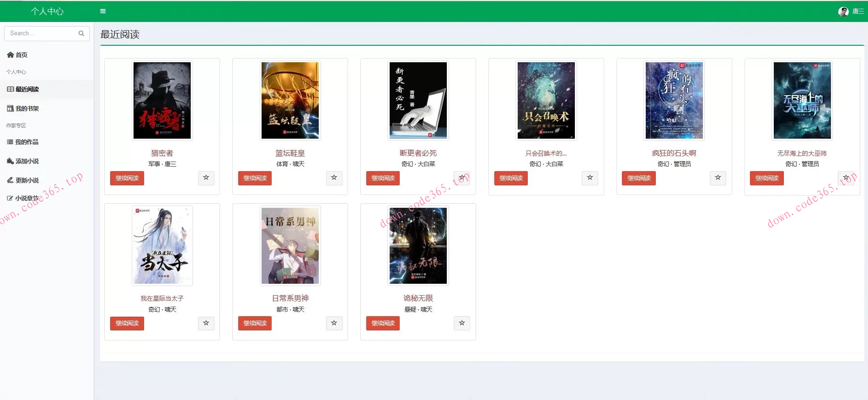Click 继续阅读 for 诡秘无限
The height and width of the screenshot is (400, 868).
[383, 324]
